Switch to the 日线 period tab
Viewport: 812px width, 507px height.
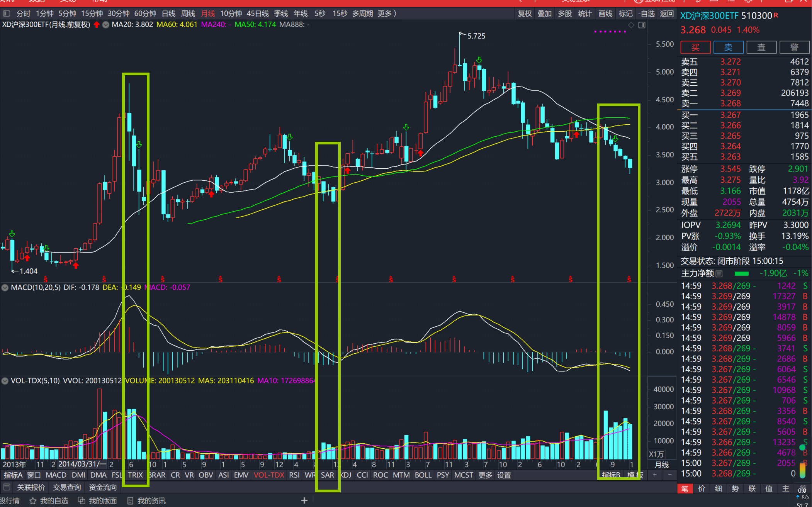click(168, 14)
